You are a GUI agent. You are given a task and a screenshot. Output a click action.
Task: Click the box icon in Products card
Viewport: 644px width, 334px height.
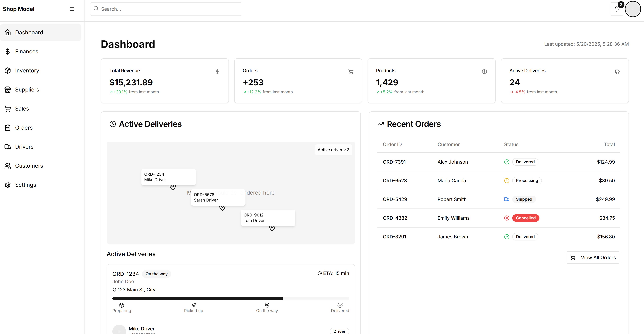click(x=484, y=72)
